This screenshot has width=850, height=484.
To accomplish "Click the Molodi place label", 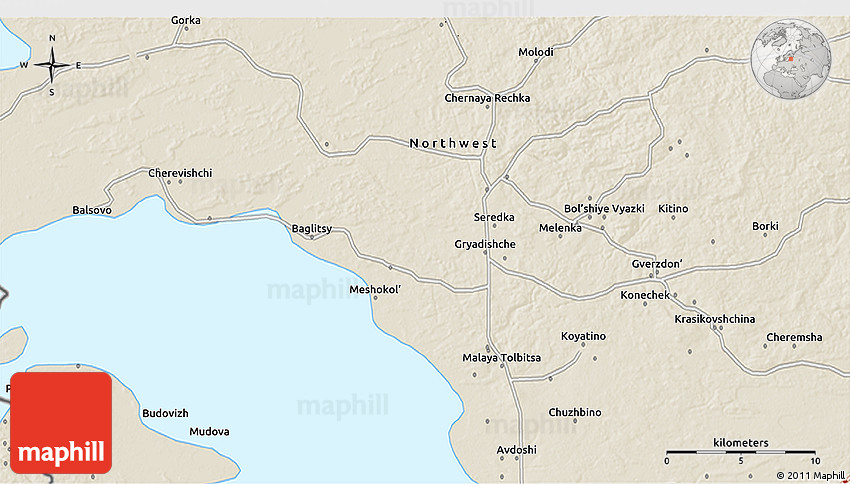I will coord(535,52).
